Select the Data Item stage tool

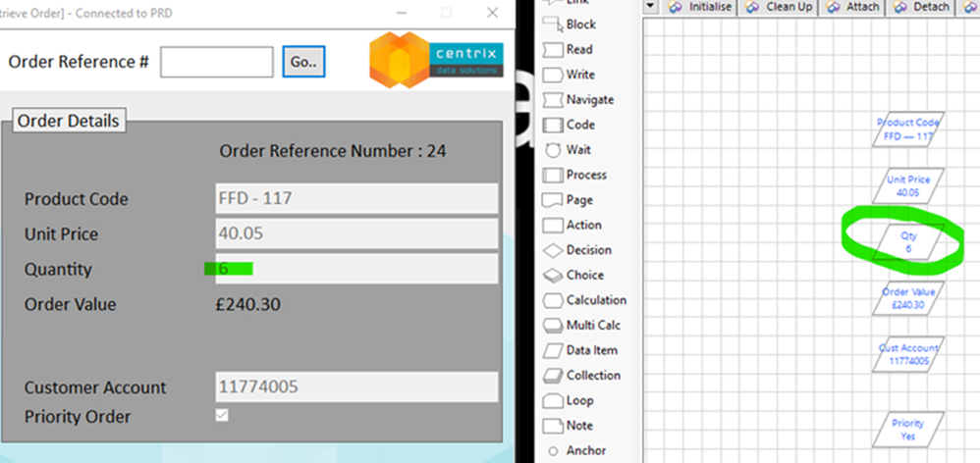580,350
